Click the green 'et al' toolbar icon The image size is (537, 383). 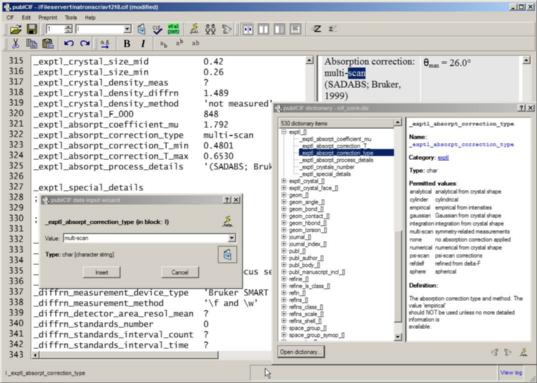[x=173, y=29]
